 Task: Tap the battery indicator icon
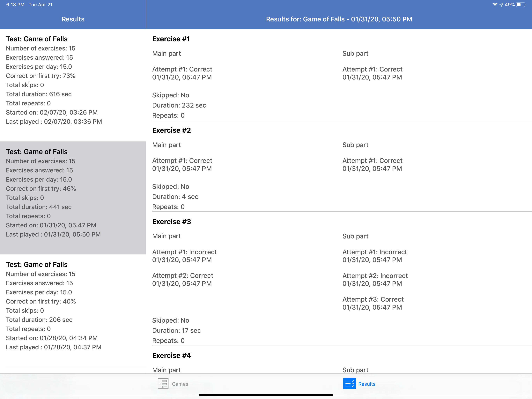coord(521,4)
